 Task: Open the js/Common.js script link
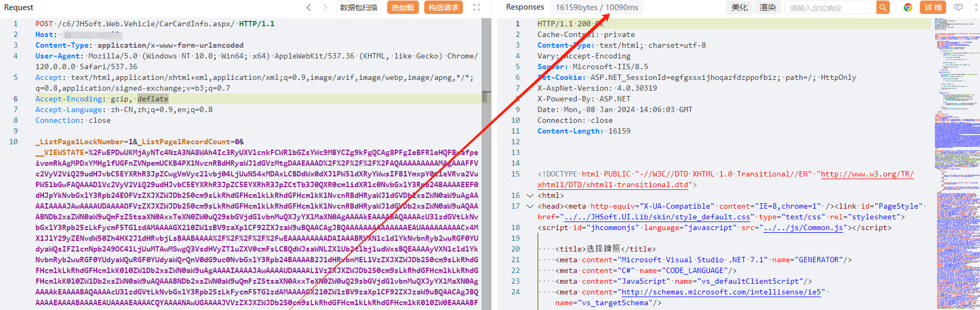pos(803,228)
